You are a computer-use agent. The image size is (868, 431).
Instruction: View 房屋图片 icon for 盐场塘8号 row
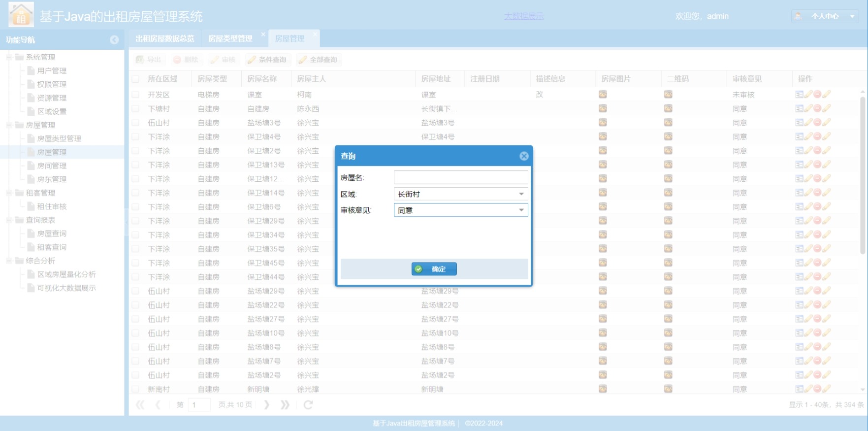603,347
